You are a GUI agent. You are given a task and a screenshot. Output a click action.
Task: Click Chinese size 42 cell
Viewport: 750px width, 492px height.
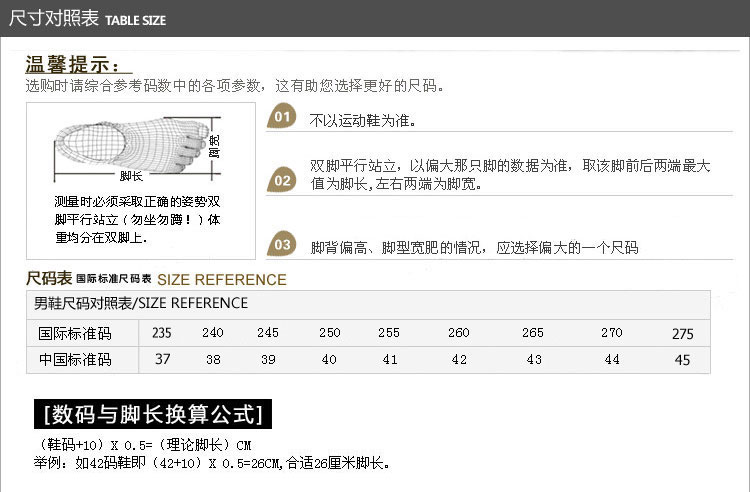tap(459, 360)
